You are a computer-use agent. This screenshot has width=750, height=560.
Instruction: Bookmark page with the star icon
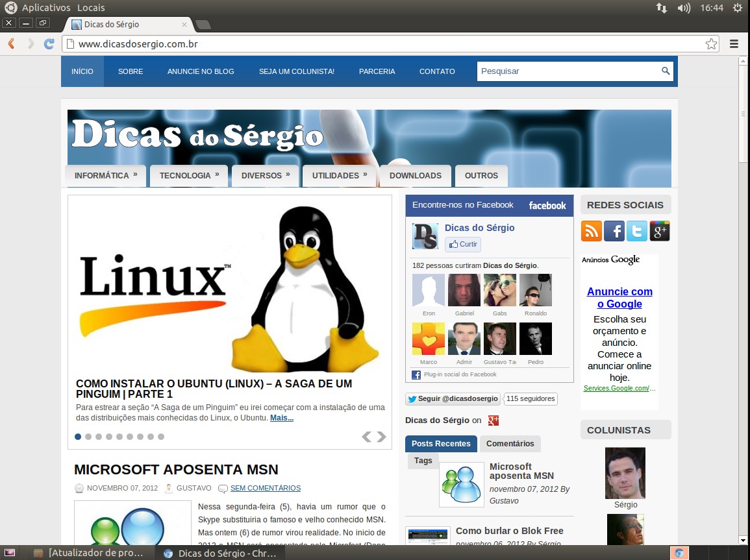pyautogui.click(x=711, y=44)
